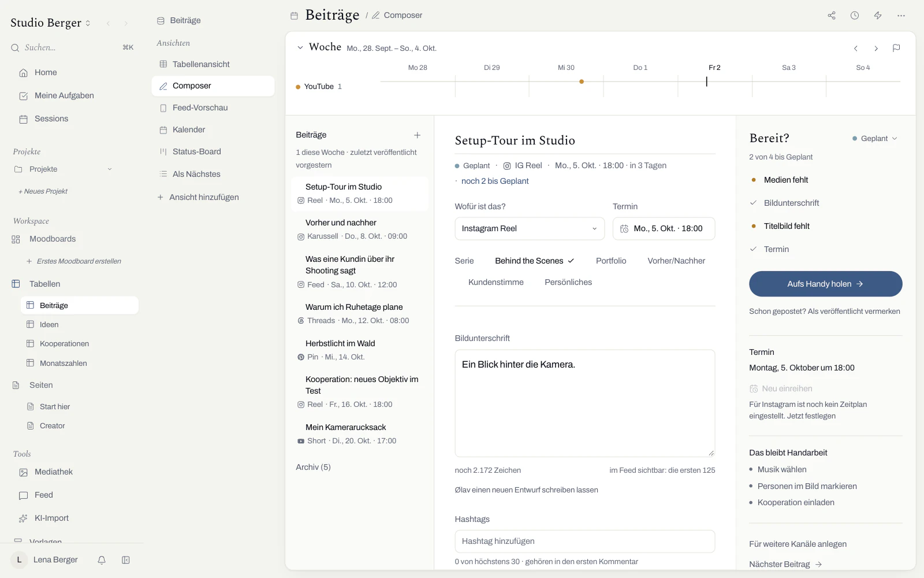Go to next week arrow
Screen dimensions: 924x578
(876, 49)
